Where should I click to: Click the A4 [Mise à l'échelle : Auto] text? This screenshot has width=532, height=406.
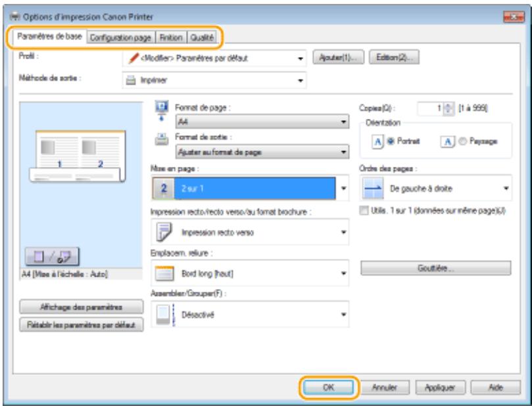(x=65, y=274)
